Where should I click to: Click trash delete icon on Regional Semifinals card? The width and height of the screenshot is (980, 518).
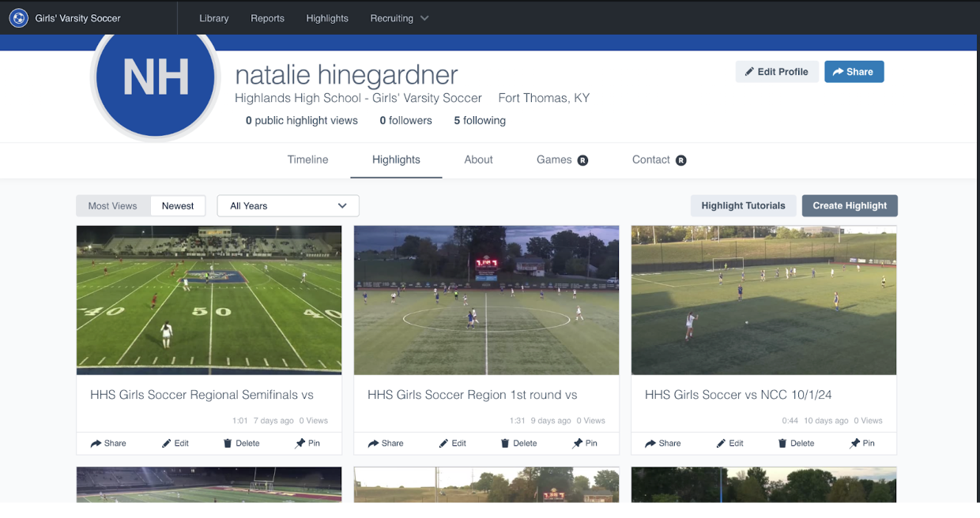click(x=228, y=443)
